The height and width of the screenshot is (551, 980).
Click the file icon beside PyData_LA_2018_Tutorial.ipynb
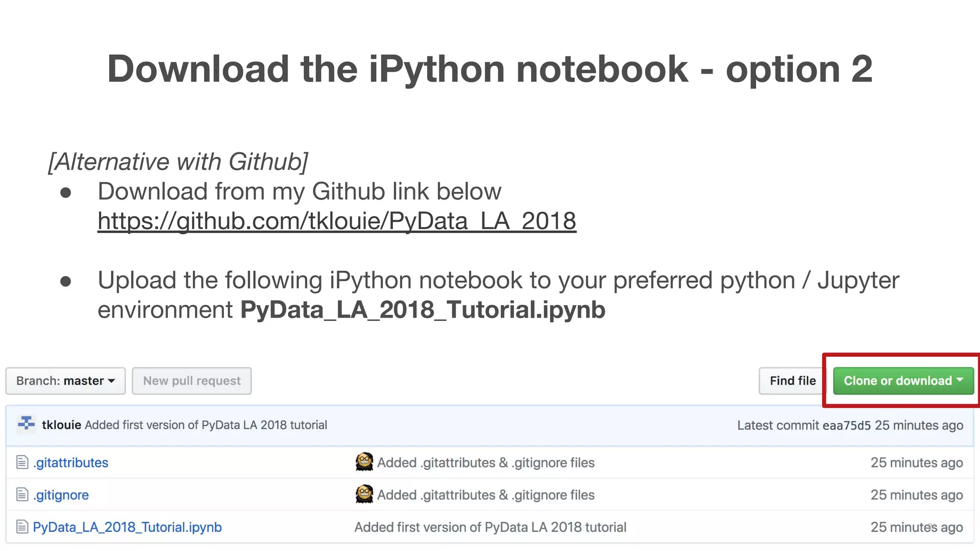[x=22, y=527]
